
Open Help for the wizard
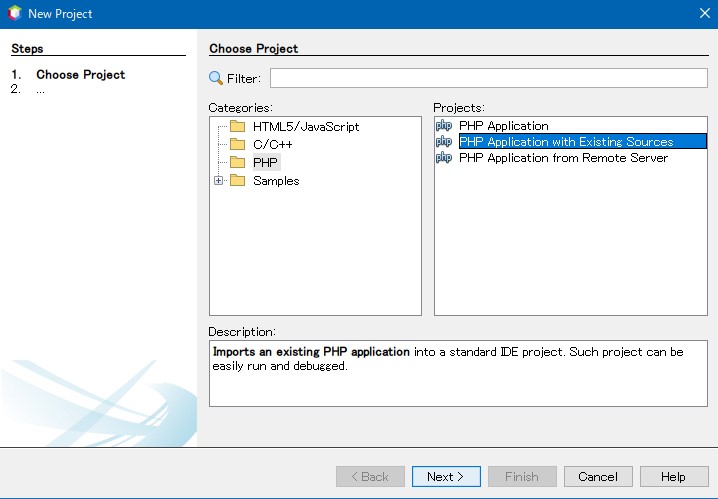(674, 477)
